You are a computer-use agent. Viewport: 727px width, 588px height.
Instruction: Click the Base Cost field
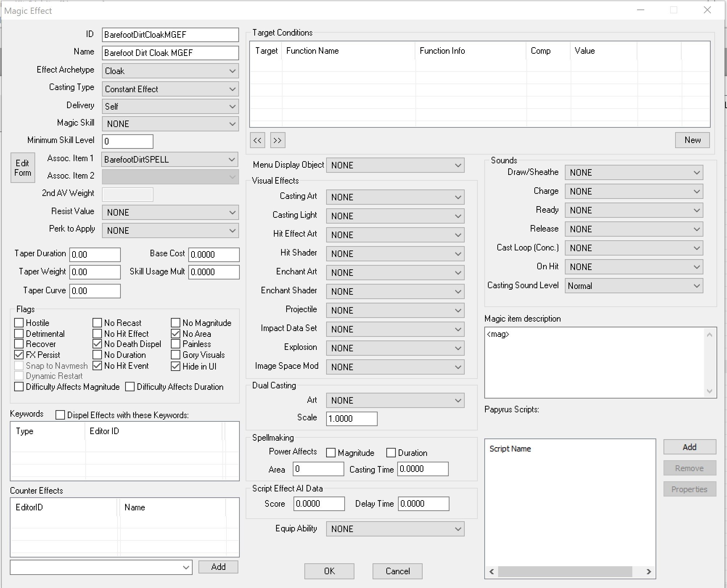click(x=214, y=254)
